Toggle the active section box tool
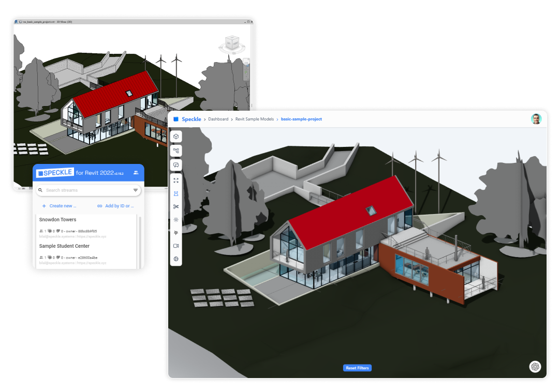Viewport: 559px width, 392px height. click(x=176, y=193)
